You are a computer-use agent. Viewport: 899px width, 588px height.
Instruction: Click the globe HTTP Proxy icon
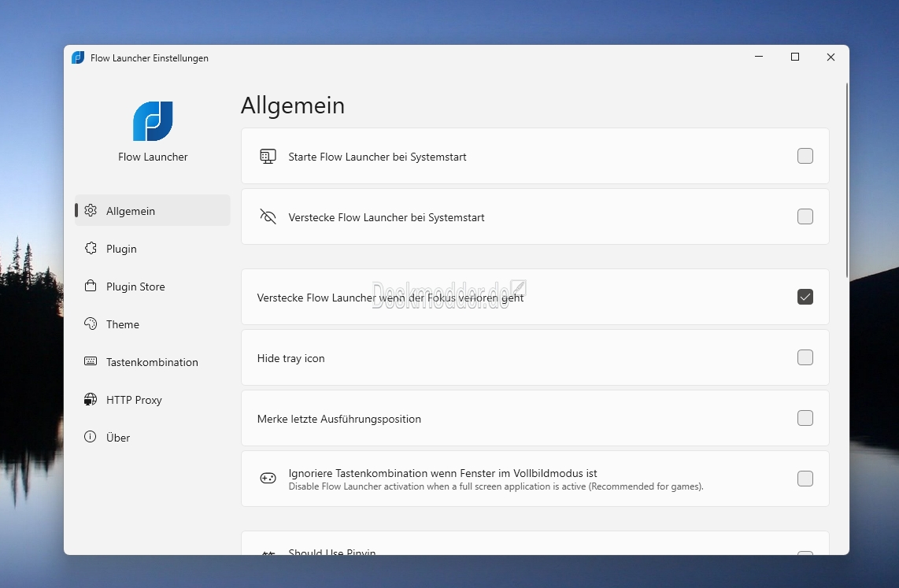coord(91,400)
